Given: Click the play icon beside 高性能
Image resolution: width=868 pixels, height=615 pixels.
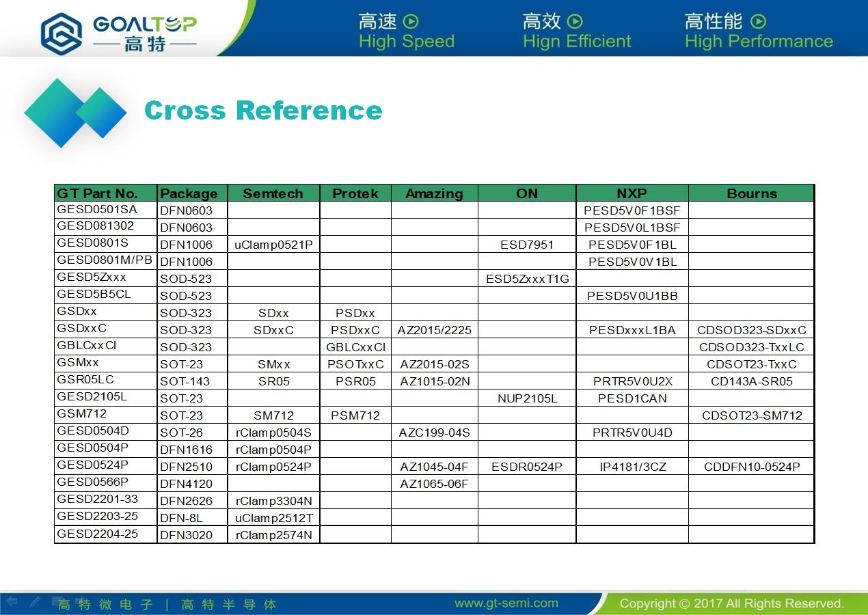Looking at the screenshot, I should pyautogui.click(x=758, y=22).
